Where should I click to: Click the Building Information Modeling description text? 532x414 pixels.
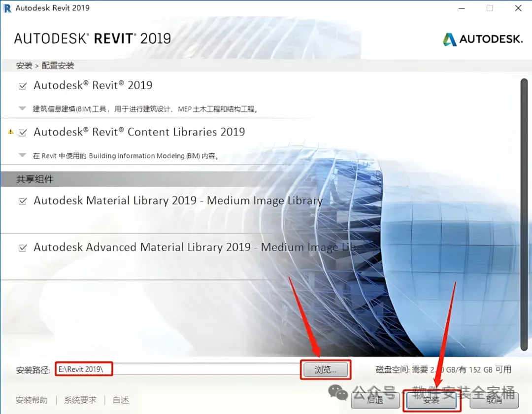pyautogui.click(x=126, y=156)
